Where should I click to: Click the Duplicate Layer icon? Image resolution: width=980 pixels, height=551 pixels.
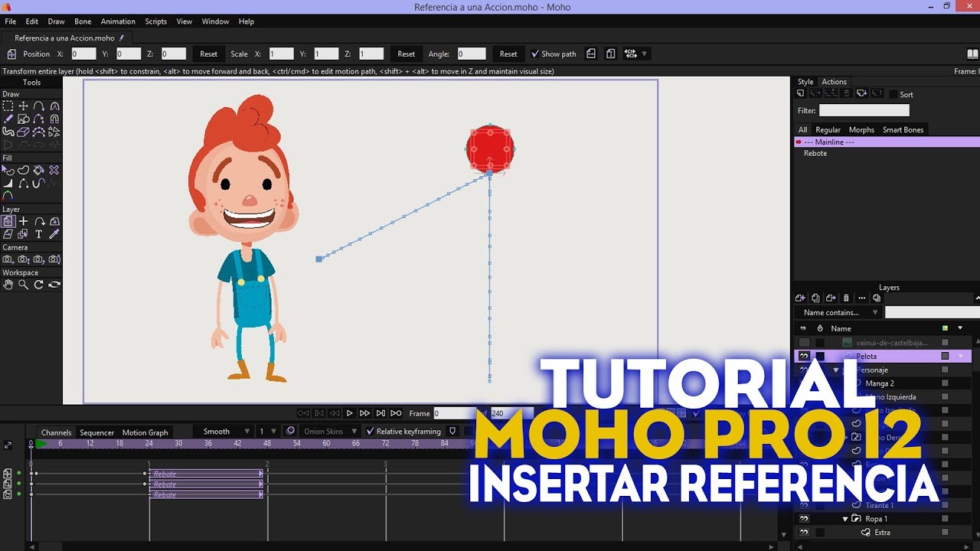point(815,298)
